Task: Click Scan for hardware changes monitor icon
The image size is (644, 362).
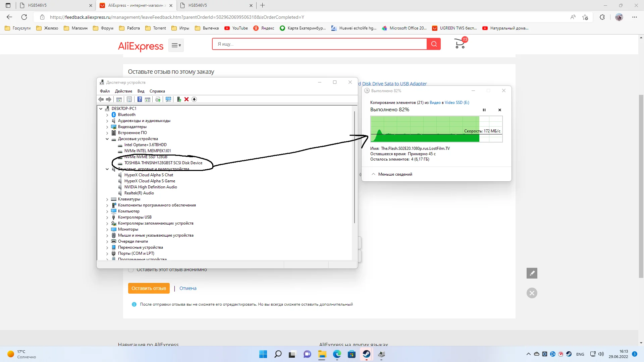Action: tap(168, 99)
